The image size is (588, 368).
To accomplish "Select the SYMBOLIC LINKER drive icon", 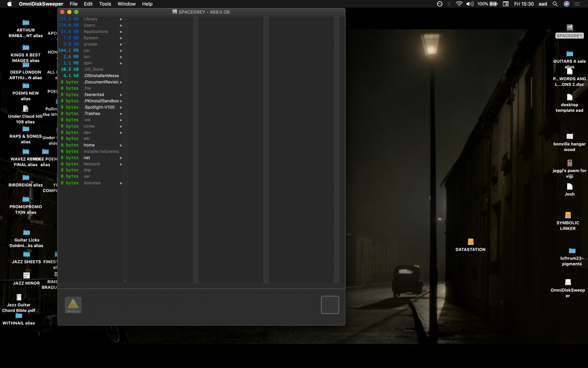I will (x=568, y=215).
